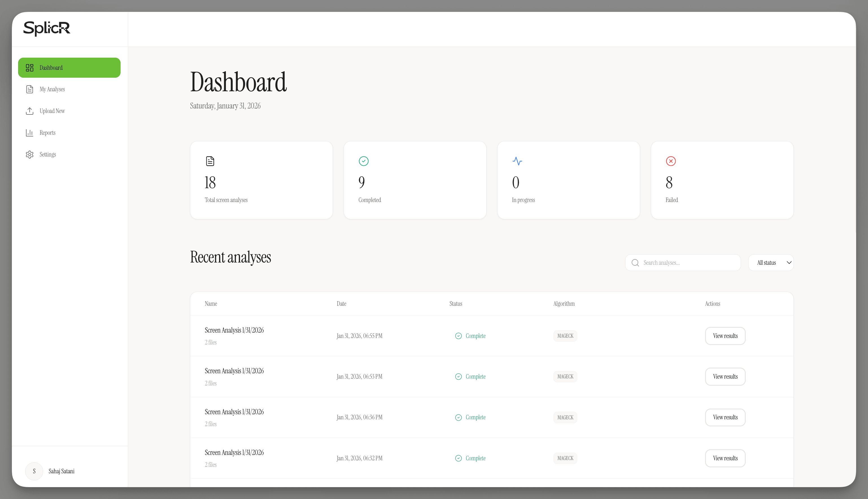
Task: Go to the Reports page
Action: pyautogui.click(x=47, y=133)
